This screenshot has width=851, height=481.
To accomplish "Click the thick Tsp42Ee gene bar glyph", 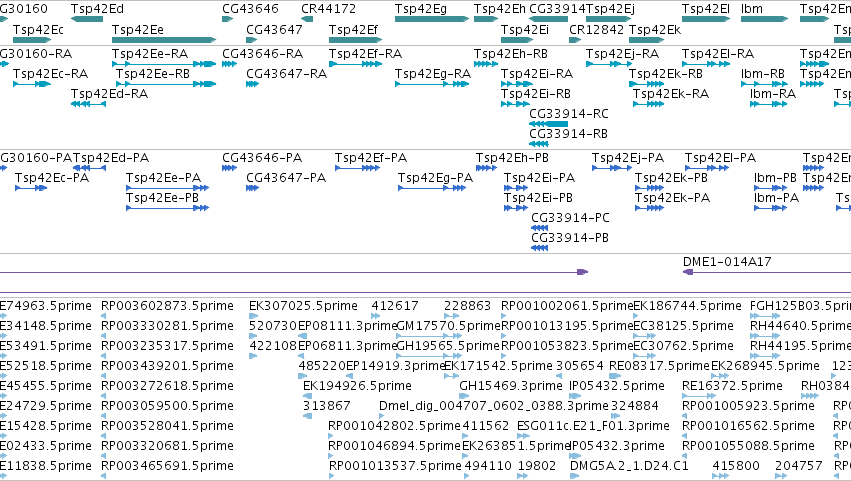I will (x=164, y=40).
